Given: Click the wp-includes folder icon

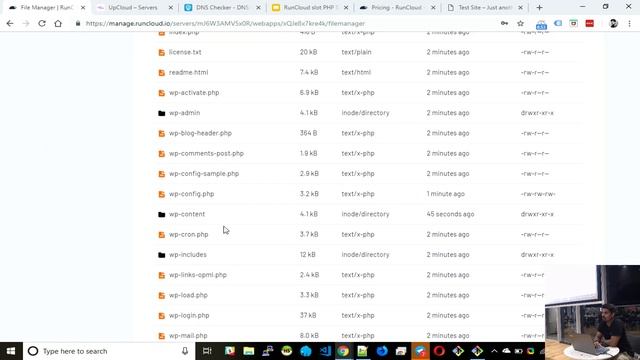Looking at the screenshot, I should coord(162,255).
